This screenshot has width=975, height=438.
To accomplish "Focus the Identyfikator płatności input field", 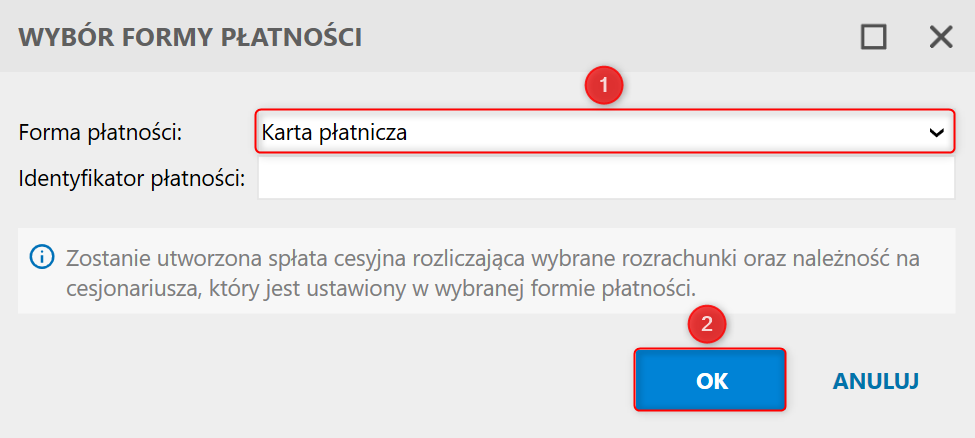I will pos(606,180).
